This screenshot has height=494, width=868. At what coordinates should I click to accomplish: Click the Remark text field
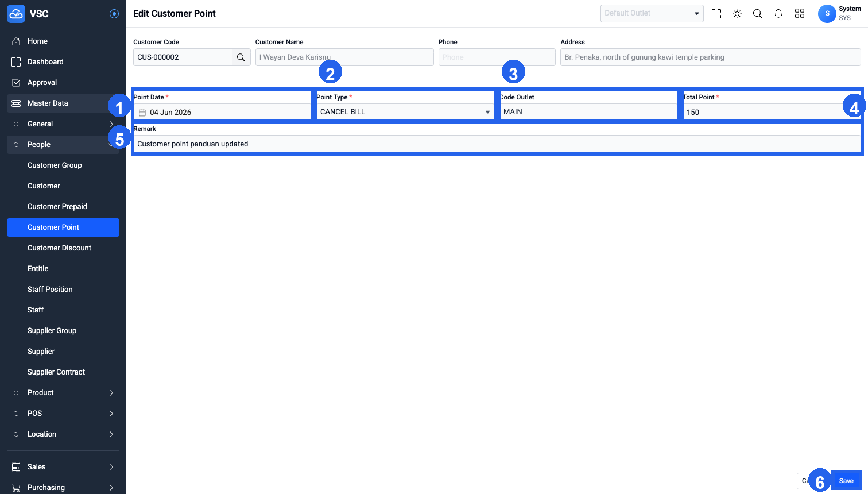497,144
